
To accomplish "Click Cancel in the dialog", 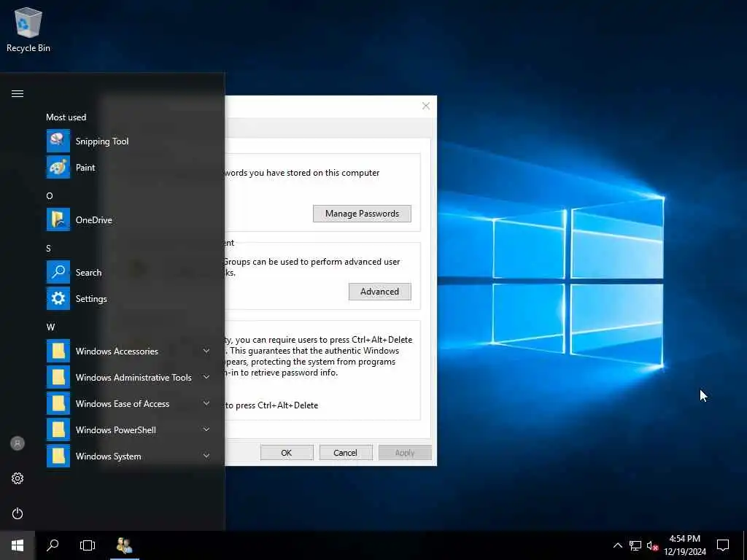I will pyautogui.click(x=346, y=452).
